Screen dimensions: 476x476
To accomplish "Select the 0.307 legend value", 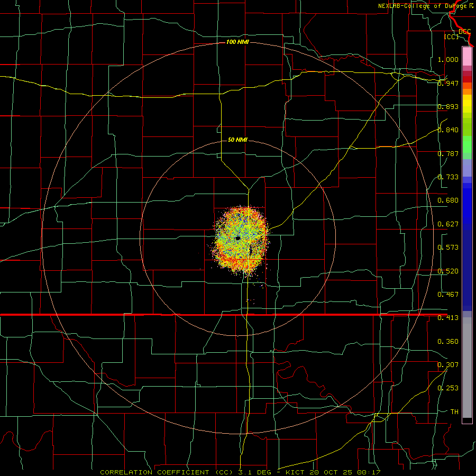I will coord(448,364).
